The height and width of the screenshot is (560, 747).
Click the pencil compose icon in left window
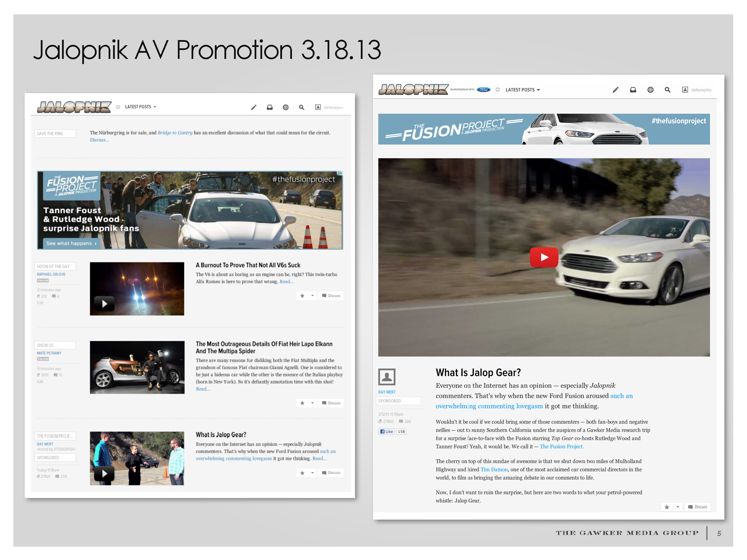point(254,107)
